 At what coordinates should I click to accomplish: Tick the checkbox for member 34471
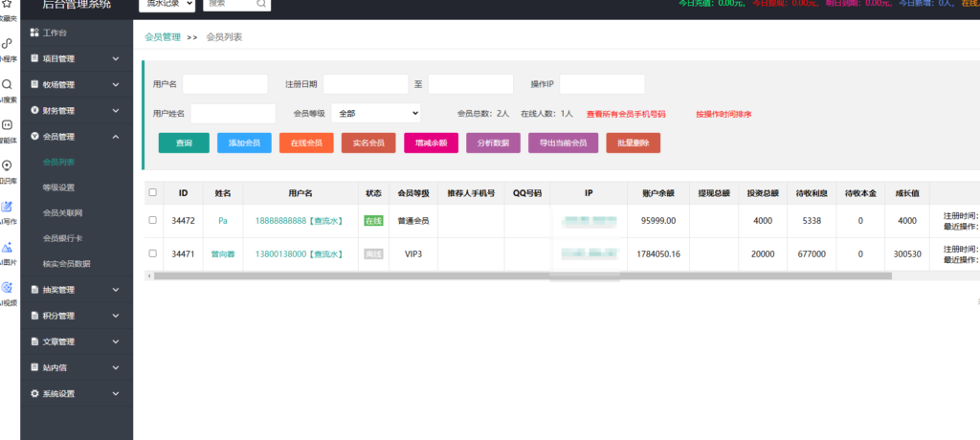[x=153, y=253]
